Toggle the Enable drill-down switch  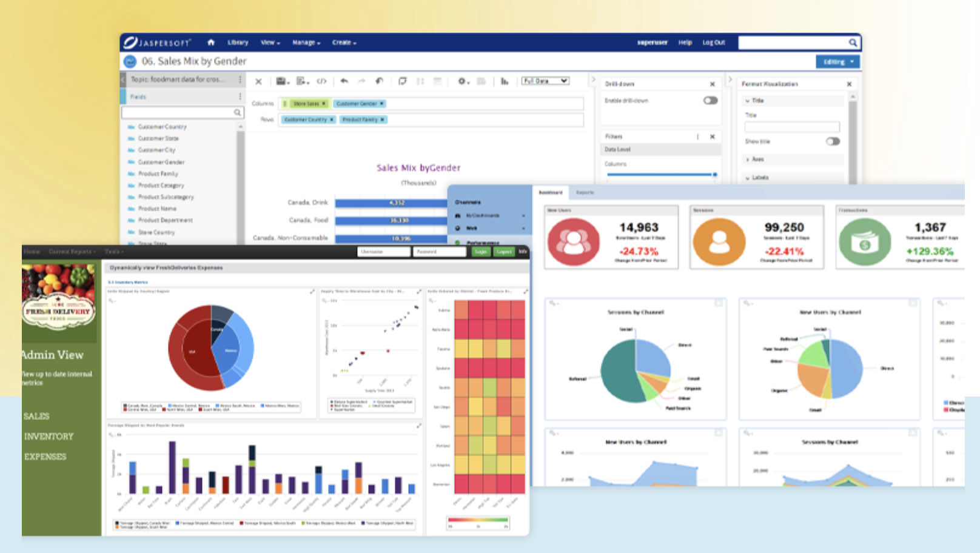click(710, 101)
